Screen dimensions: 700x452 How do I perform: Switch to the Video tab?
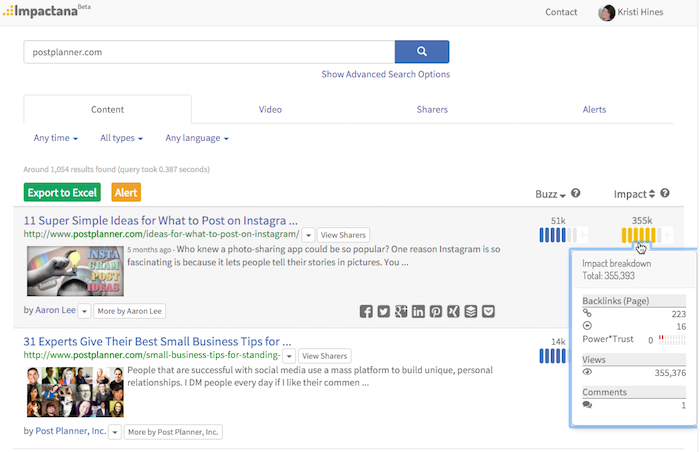click(x=270, y=109)
